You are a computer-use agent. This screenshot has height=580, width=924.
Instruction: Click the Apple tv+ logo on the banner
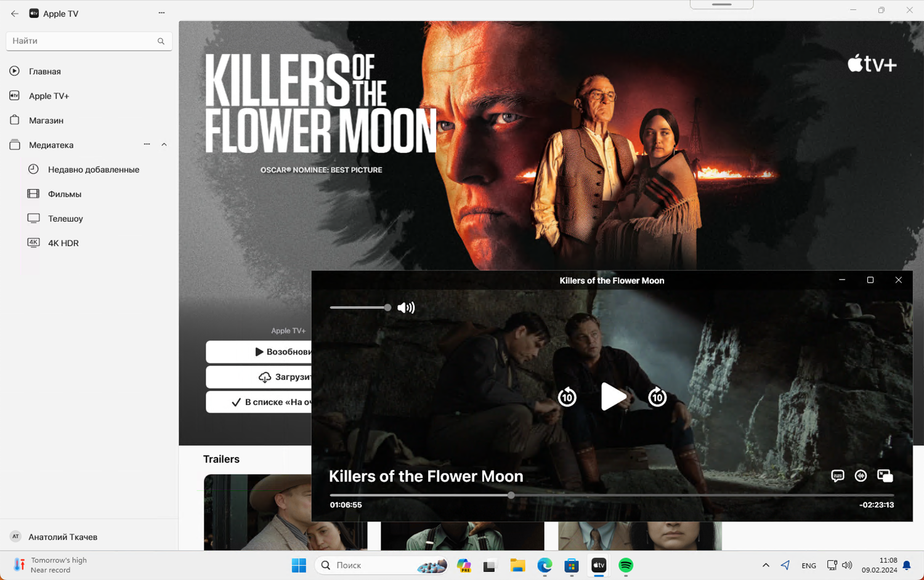[872, 63]
